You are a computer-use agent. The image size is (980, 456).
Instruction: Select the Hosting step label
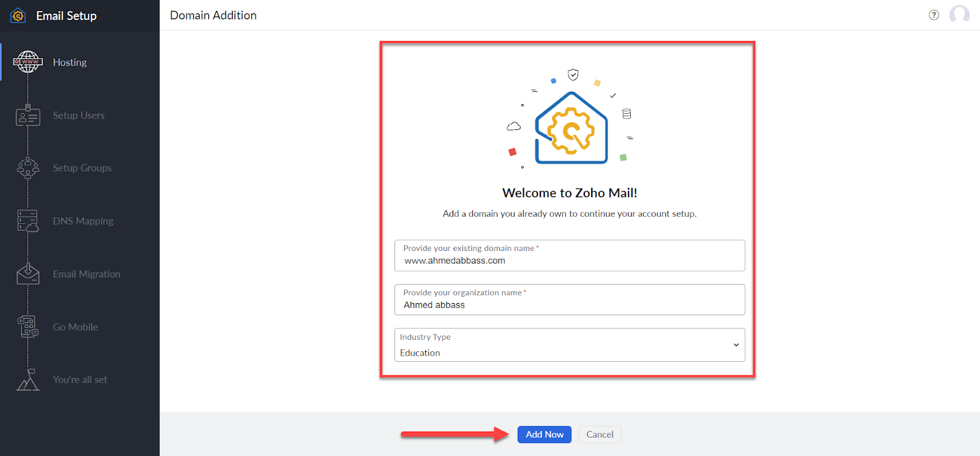(70, 62)
